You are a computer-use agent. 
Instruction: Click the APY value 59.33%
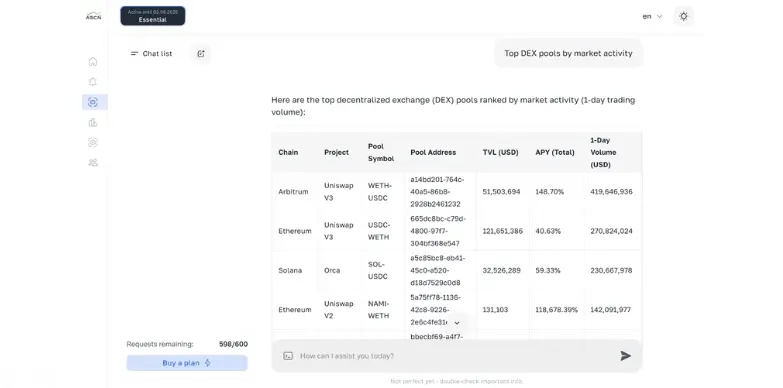[548, 271]
